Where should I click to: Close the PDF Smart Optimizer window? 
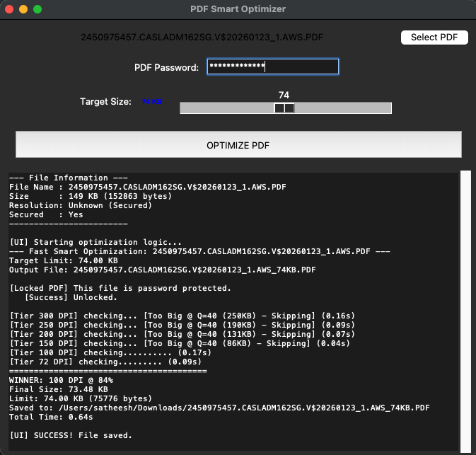coord(9,9)
